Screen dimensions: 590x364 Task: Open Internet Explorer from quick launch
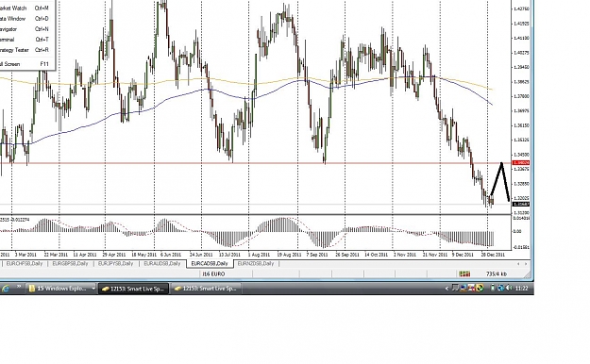click(x=6, y=289)
